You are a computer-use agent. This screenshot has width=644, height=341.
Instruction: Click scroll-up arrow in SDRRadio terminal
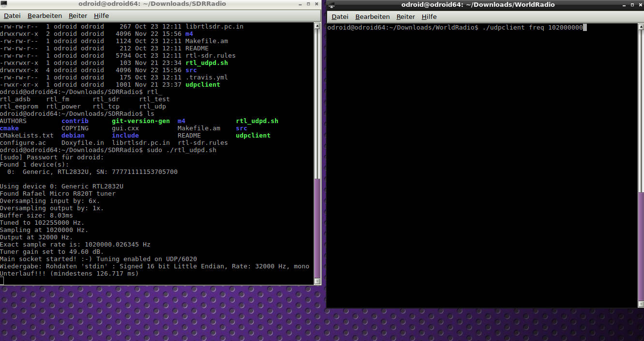coord(318,26)
